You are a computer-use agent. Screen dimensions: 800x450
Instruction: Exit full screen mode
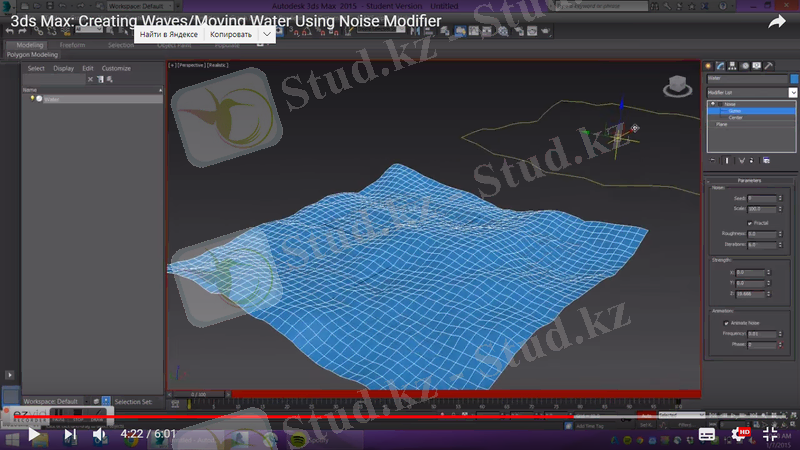[771, 435]
